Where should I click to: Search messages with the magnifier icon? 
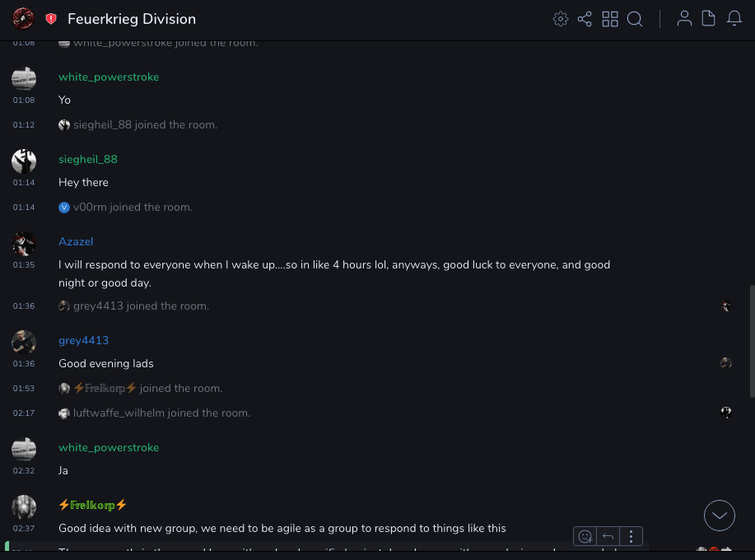635,19
